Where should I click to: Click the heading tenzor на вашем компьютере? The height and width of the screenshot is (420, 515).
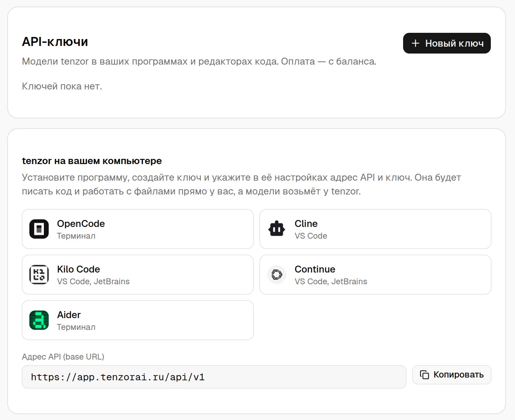[92, 161]
